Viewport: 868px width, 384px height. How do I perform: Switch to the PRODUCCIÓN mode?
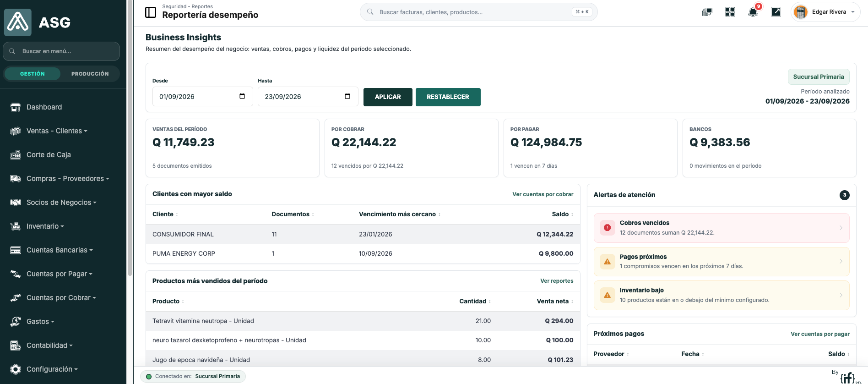pos(90,74)
